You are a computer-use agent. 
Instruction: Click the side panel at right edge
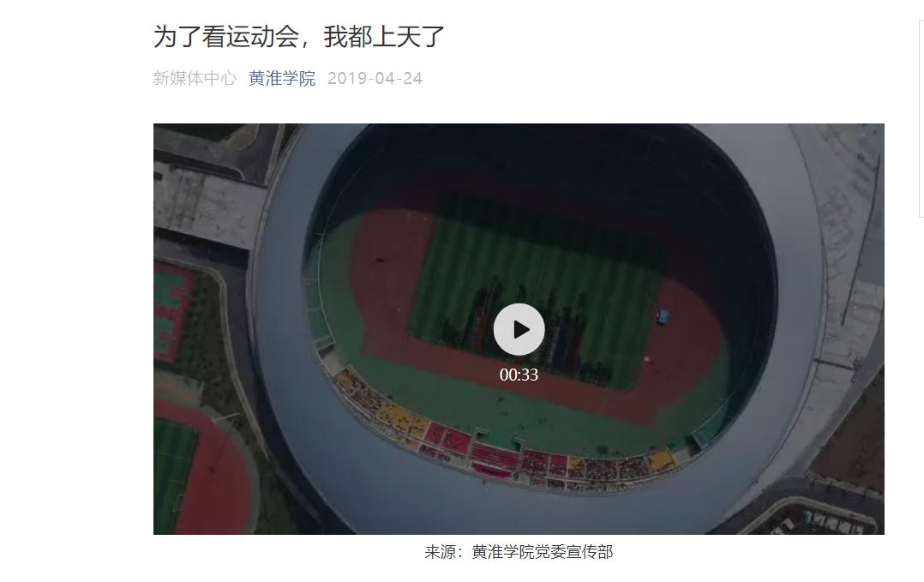(x=921, y=117)
